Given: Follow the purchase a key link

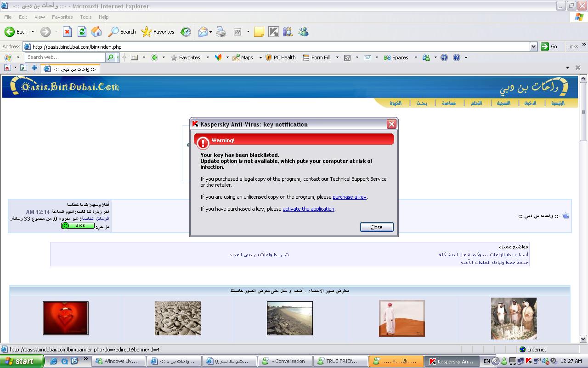Looking at the screenshot, I should 350,197.
